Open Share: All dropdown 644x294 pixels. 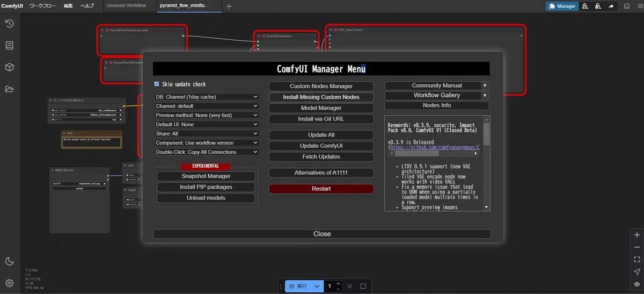coord(207,134)
